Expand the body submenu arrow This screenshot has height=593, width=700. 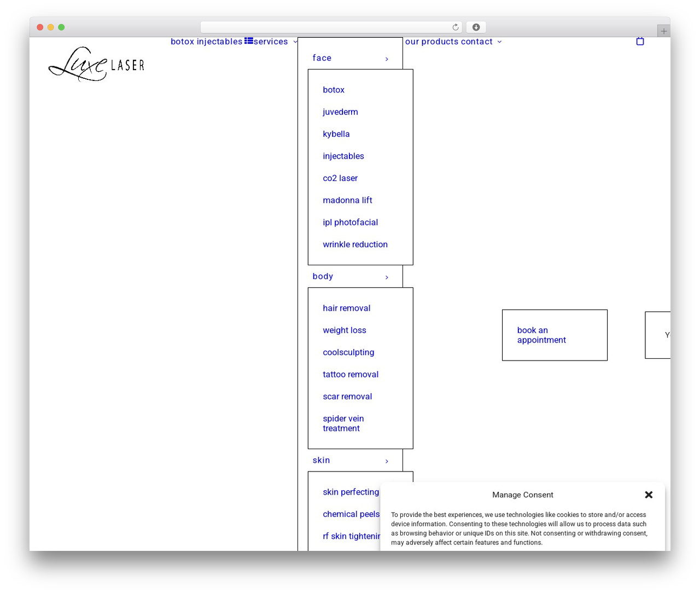coord(387,277)
